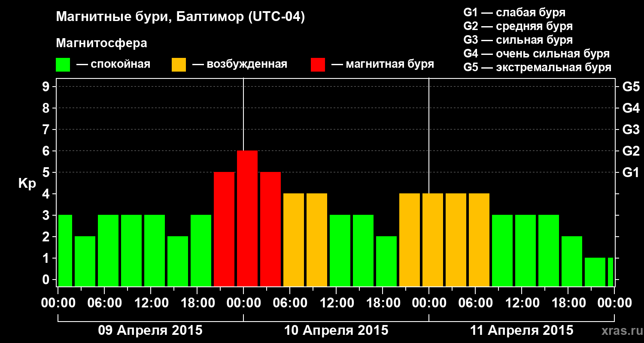
Task: Click Kp axis value "4"
Action: 47,194
